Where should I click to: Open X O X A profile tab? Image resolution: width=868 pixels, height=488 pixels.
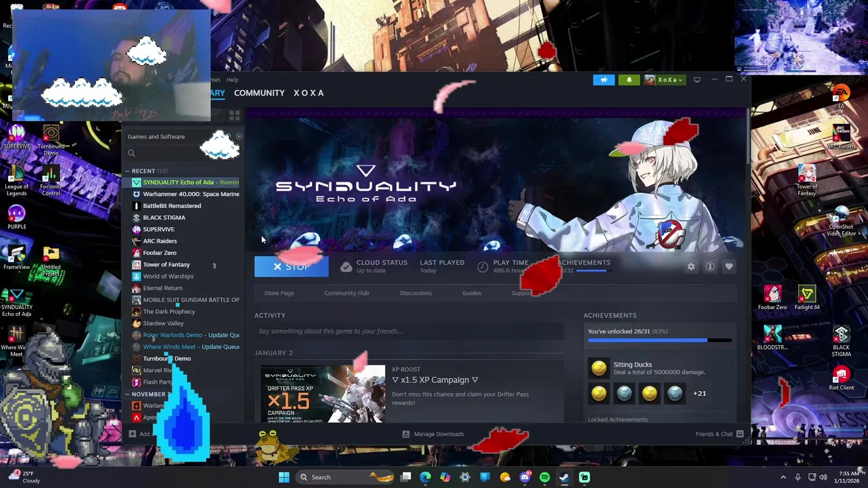pos(309,93)
